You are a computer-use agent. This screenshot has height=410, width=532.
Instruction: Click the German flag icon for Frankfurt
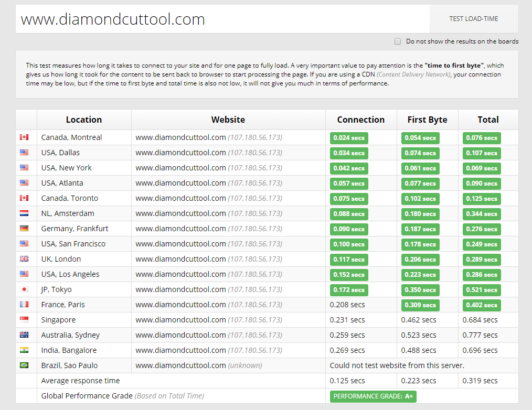(x=24, y=229)
